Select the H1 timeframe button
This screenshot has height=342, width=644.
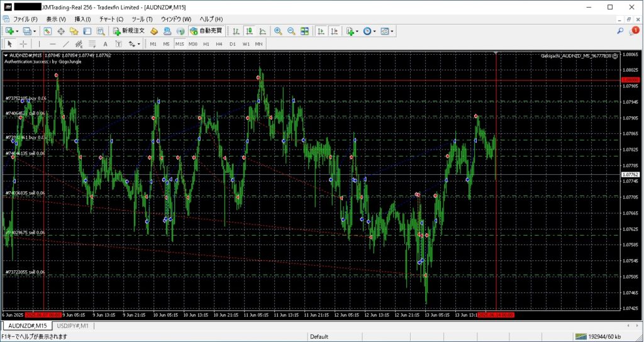click(206, 44)
